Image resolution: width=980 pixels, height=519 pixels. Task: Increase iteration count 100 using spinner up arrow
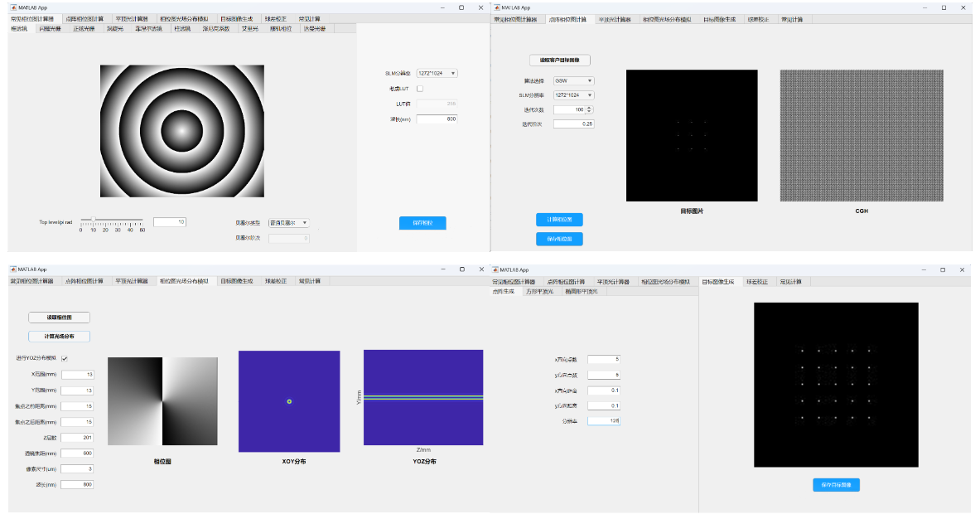(589, 108)
